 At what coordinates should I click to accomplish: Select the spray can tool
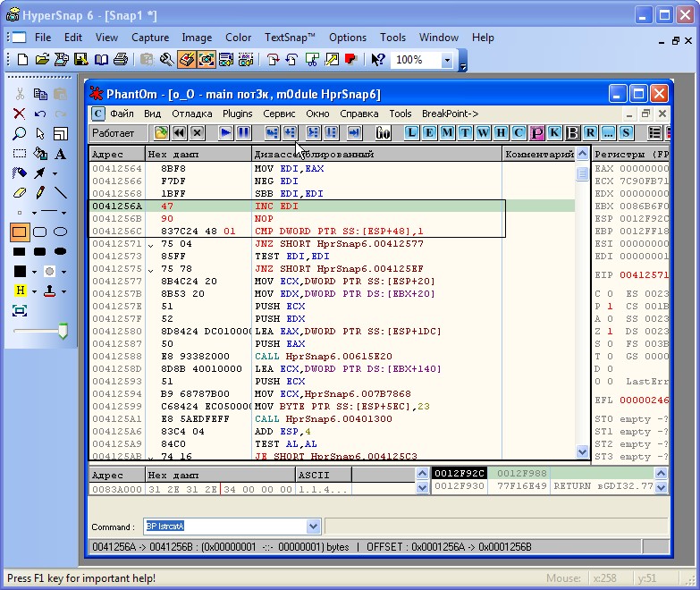point(19,173)
